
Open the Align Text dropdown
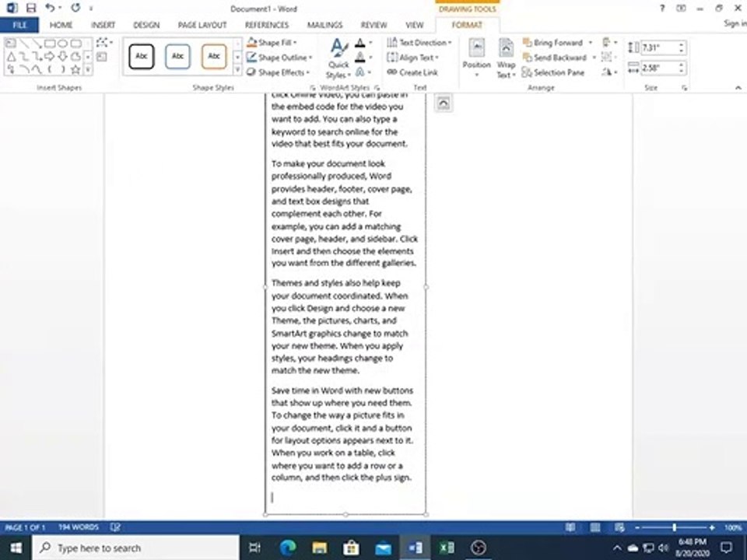[412, 58]
